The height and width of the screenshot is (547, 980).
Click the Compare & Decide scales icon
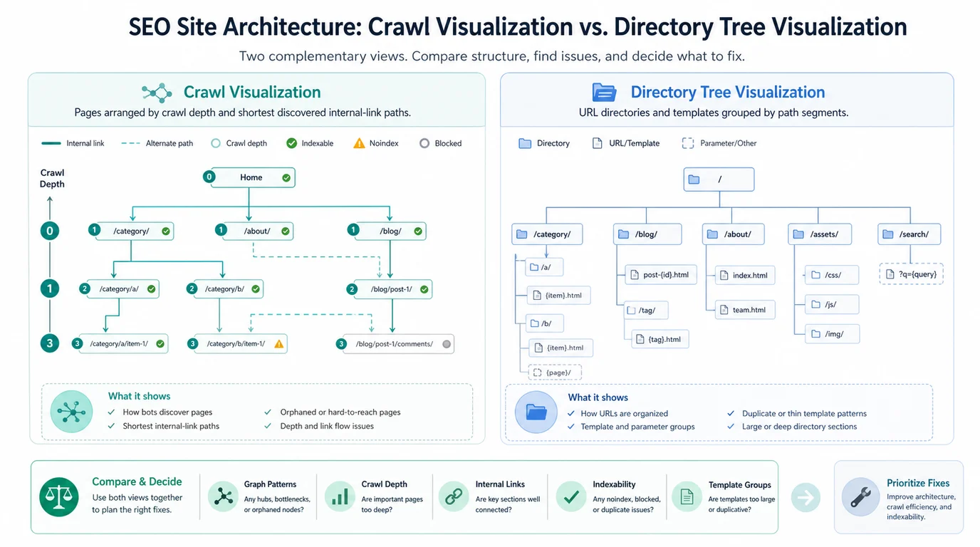pyautogui.click(x=59, y=496)
